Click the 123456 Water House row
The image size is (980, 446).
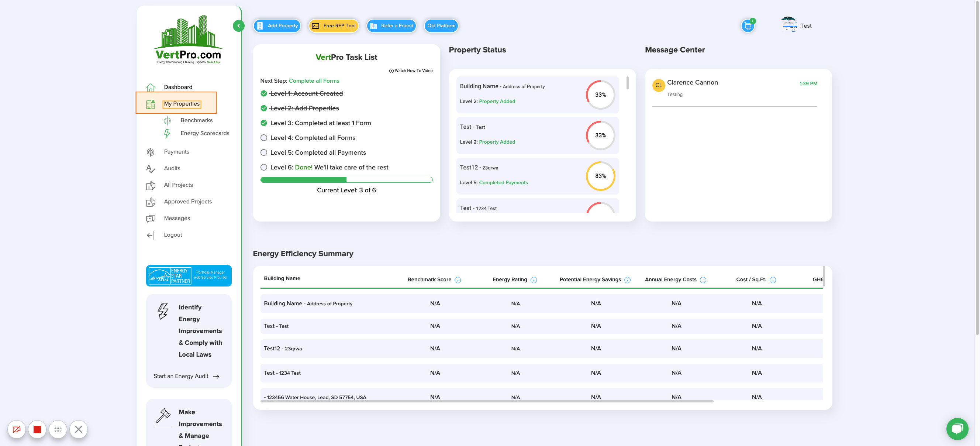click(x=541, y=395)
